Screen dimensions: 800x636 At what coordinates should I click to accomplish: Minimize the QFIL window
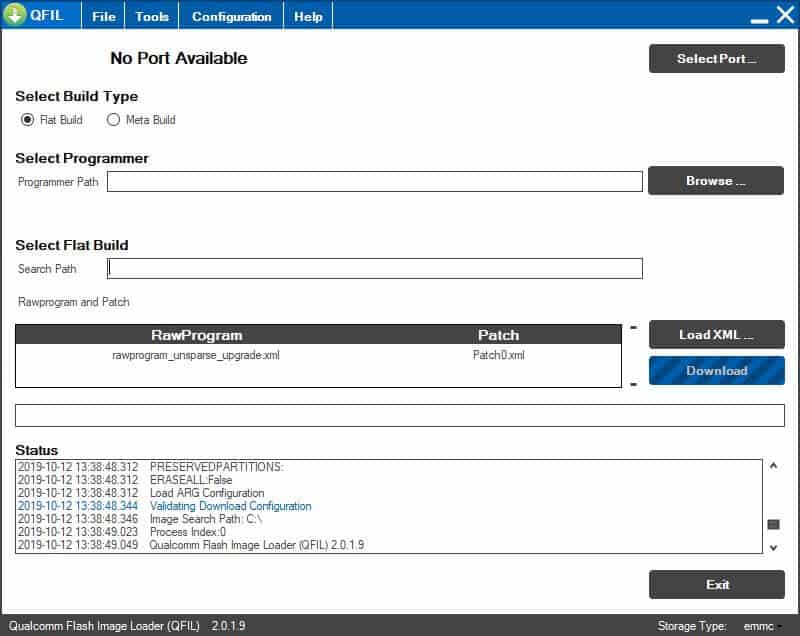759,19
